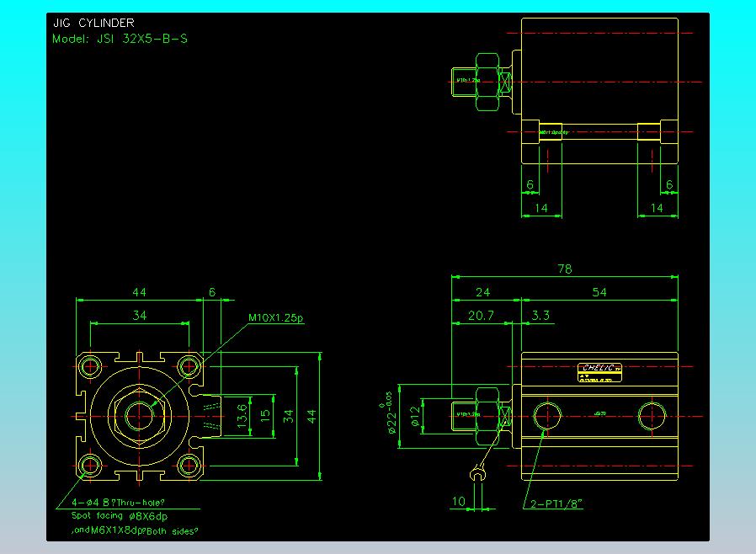Click the top-left mounting hole in front view

tap(89, 366)
